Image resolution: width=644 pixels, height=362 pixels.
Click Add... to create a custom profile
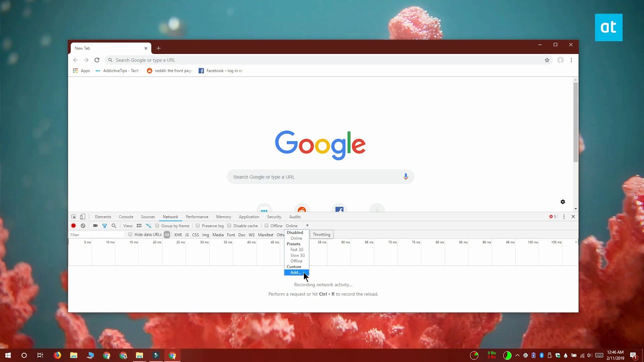pos(296,273)
